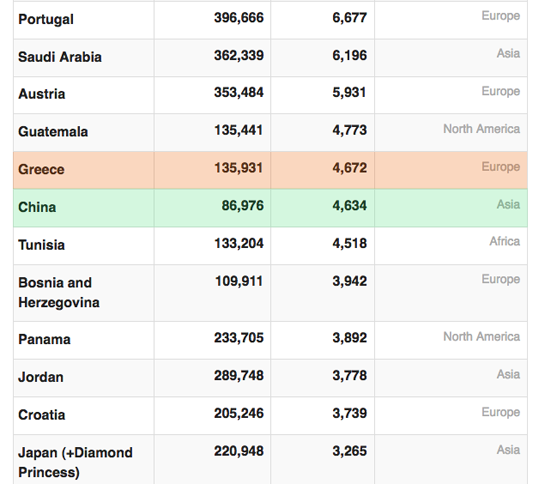This screenshot has width=539, height=484.
Task: Select Austria's 353,484 cases value
Action: pos(239,92)
